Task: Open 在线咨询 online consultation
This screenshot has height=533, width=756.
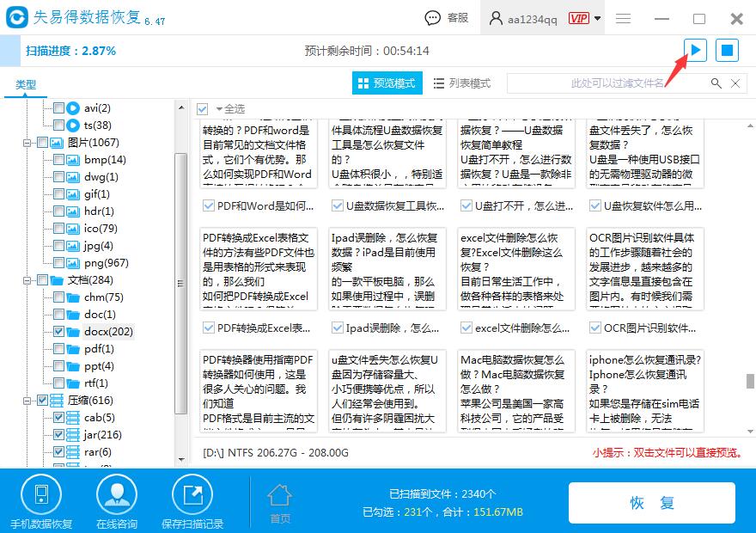Action: click(x=117, y=492)
